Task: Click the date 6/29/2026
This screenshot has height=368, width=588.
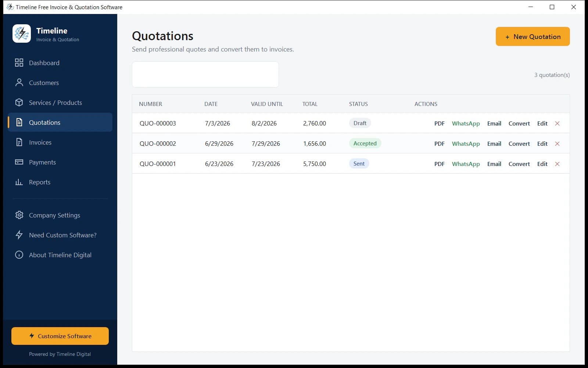Action: (x=219, y=144)
